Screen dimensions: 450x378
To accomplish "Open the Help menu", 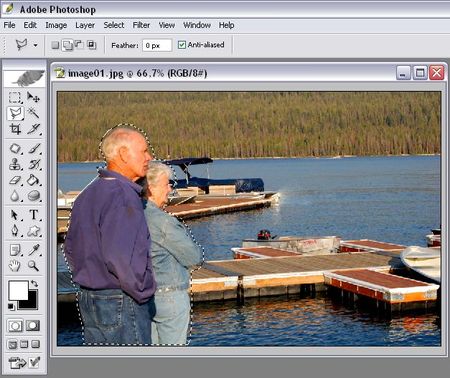I will 227,25.
